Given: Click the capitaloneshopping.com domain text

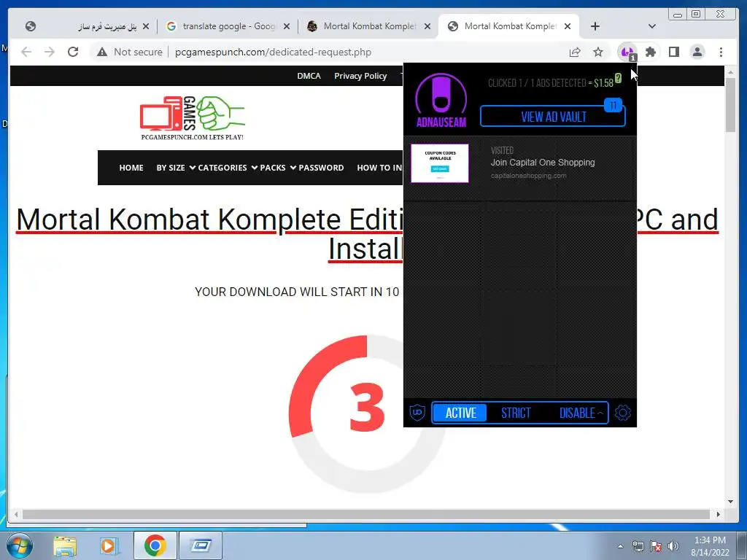Looking at the screenshot, I should tap(529, 176).
